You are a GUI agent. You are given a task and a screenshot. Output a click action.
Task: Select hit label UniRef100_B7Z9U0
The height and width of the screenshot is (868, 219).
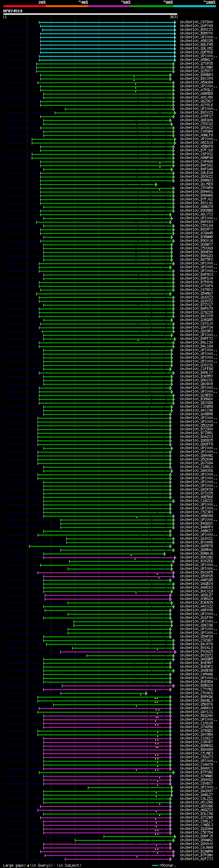pos(196,429)
